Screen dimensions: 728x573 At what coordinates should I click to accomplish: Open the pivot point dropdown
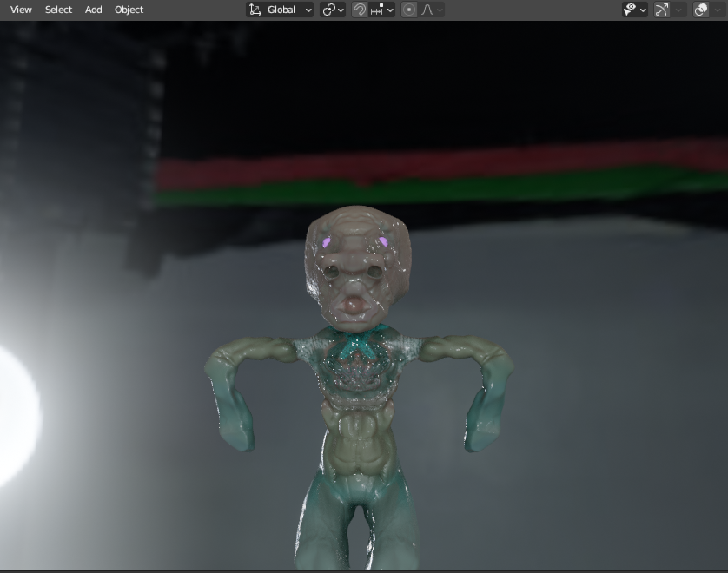pyautogui.click(x=333, y=10)
